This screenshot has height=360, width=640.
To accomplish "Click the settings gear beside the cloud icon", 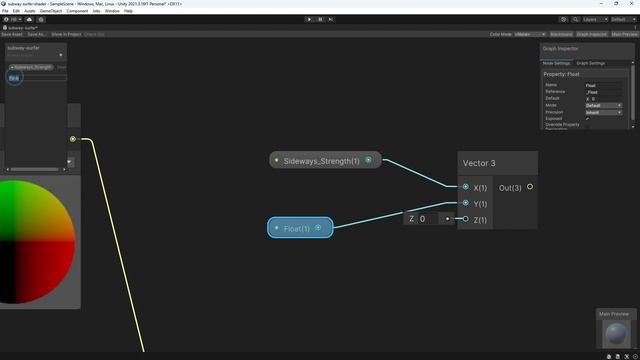I will 41,19.
